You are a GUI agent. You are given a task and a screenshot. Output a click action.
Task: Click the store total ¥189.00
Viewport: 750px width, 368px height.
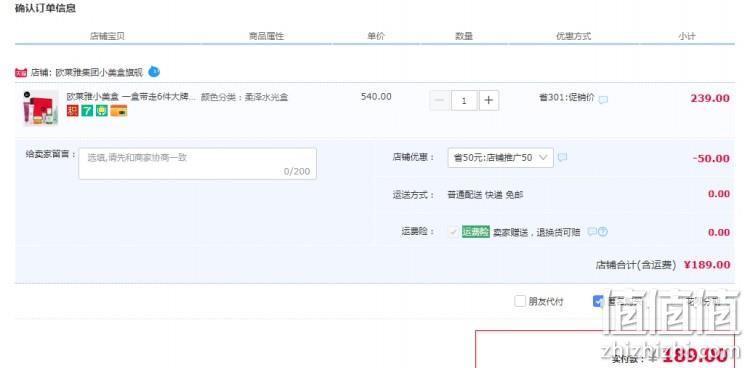click(x=707, y=265)
